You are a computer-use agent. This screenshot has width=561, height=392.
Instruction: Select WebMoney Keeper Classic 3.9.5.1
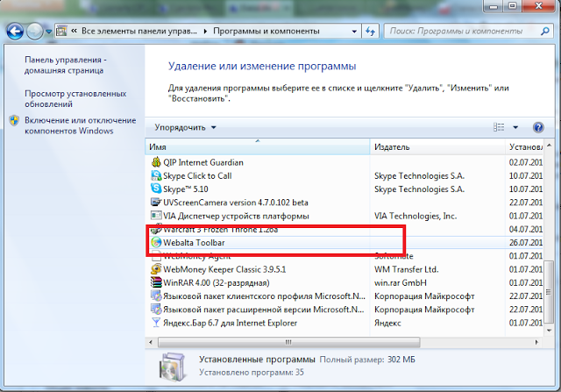click(x=224, y=269)
